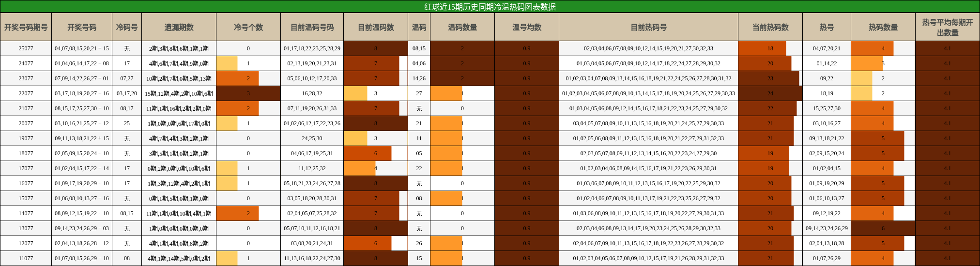Select the 冷码号 column header

click(x=127, y=28)
